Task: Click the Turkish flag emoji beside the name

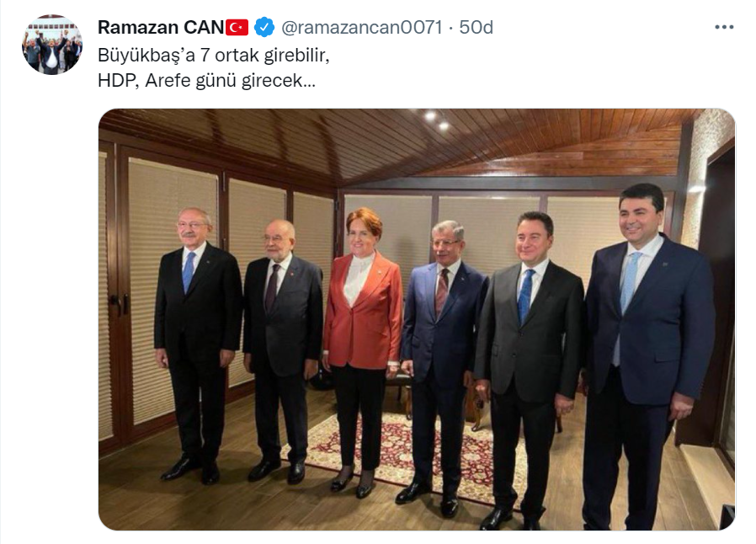Action: pos(237,28)
